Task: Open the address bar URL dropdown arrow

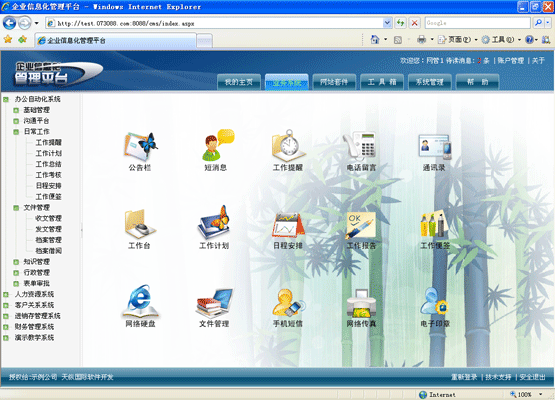Action: point(387,23)
